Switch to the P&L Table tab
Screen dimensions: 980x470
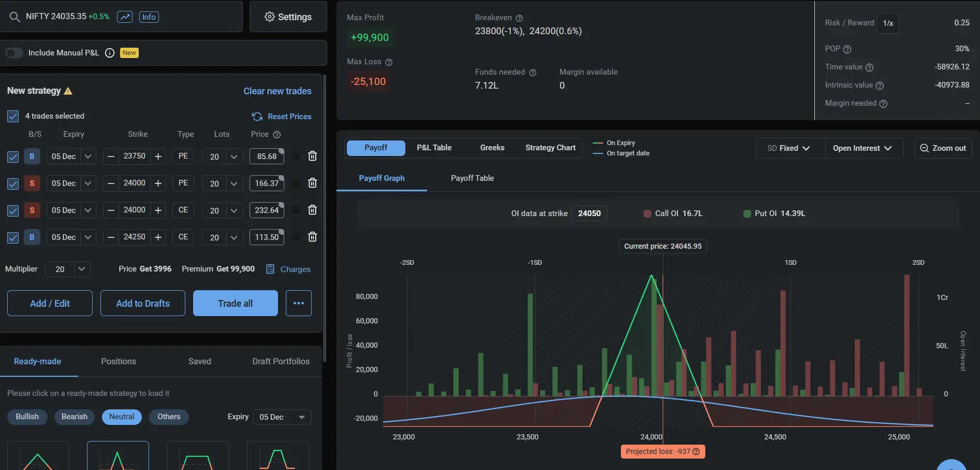tap(434, 148)
